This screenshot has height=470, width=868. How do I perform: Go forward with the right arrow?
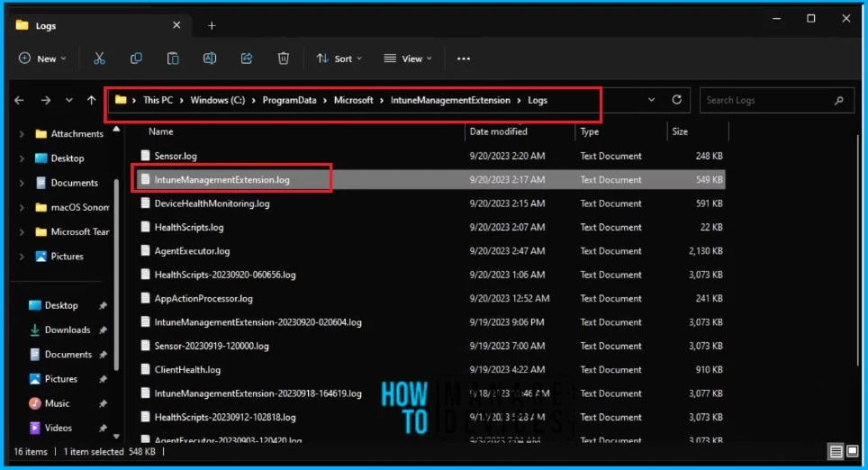[x=45, y=100]
